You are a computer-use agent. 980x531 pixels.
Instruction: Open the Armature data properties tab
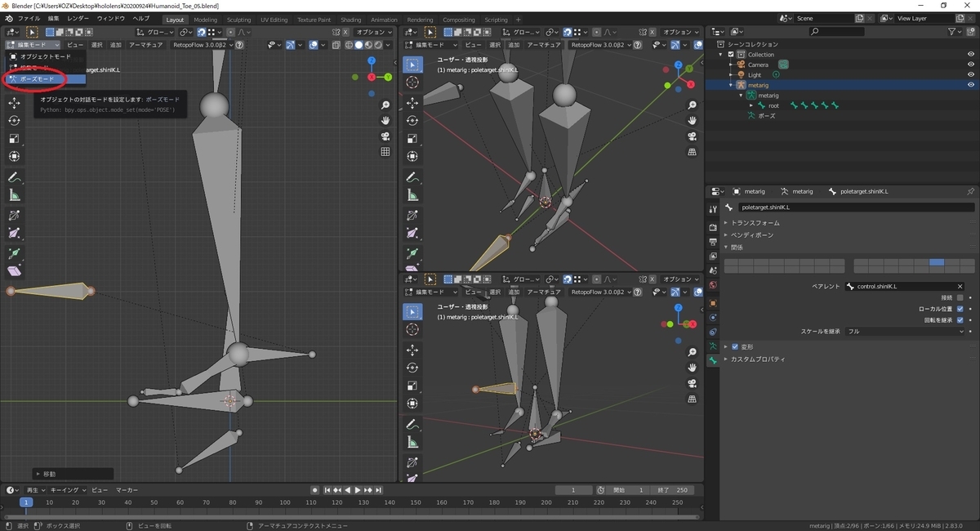pos(713,346)
